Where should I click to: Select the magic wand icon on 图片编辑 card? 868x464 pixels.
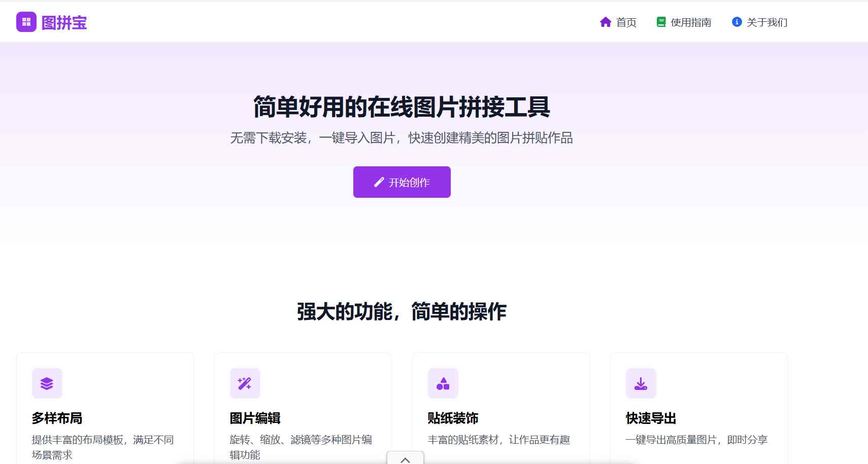(245, 383)
